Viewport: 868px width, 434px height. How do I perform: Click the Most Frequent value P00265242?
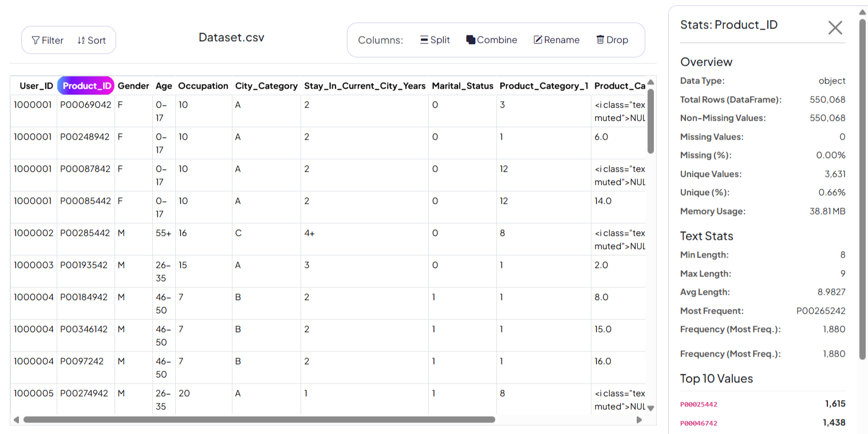click(x=821, y=311)
